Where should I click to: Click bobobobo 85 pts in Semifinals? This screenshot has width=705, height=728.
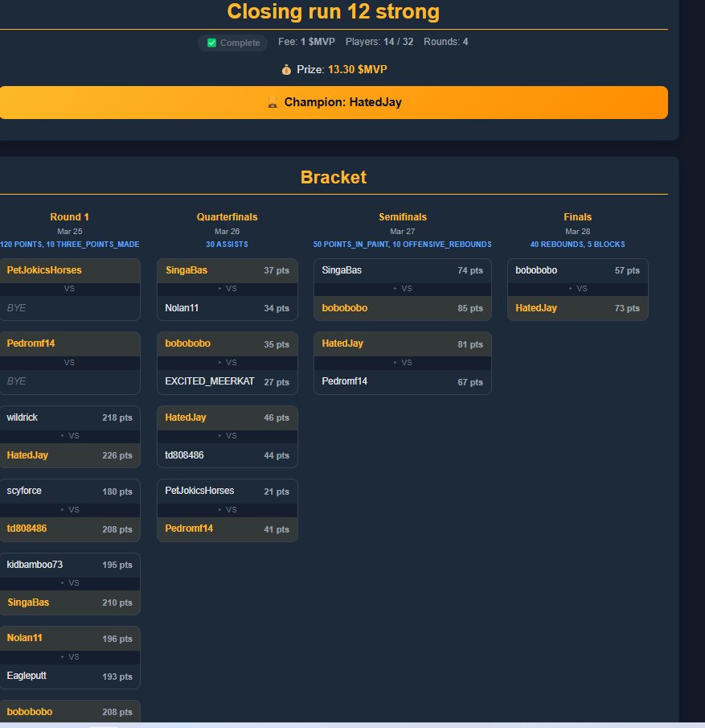(403, 308)
